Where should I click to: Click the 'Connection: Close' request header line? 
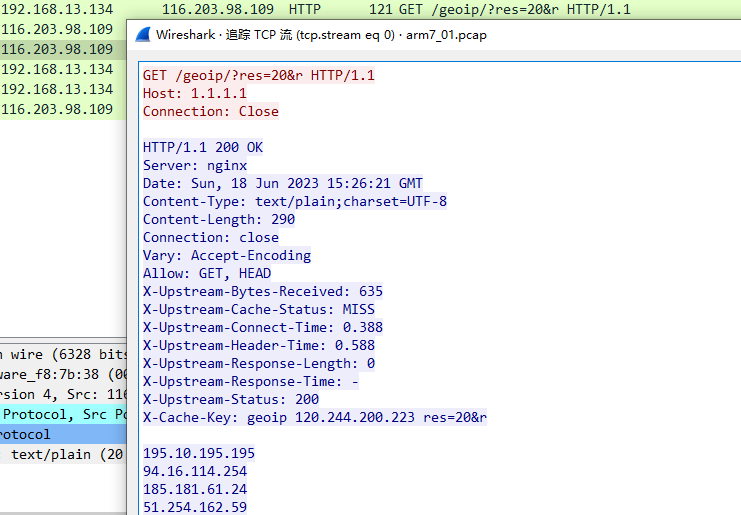coord(210,111)
